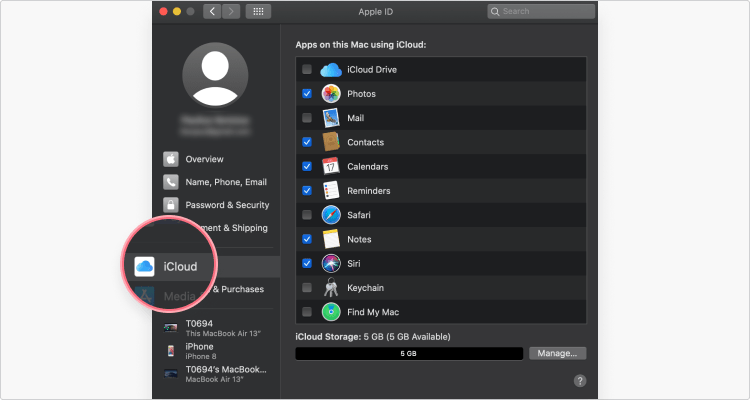The image size is (750, 400).
Task: Go back with the left arrow button
Action: coord(212,11)
